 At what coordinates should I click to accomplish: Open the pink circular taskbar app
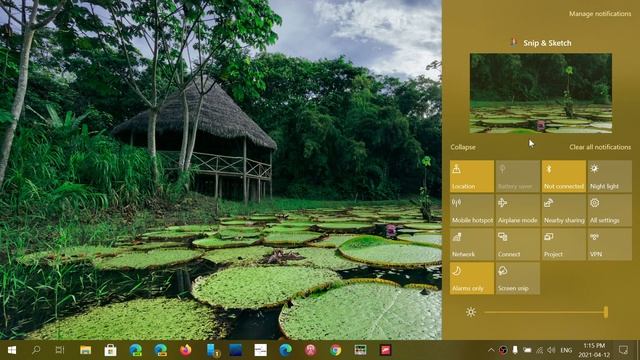311,350
